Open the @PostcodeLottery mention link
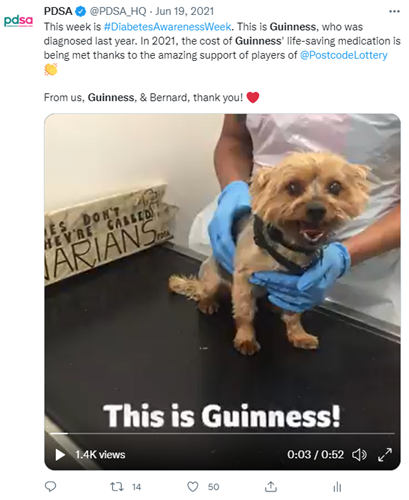 pos(344,55)
